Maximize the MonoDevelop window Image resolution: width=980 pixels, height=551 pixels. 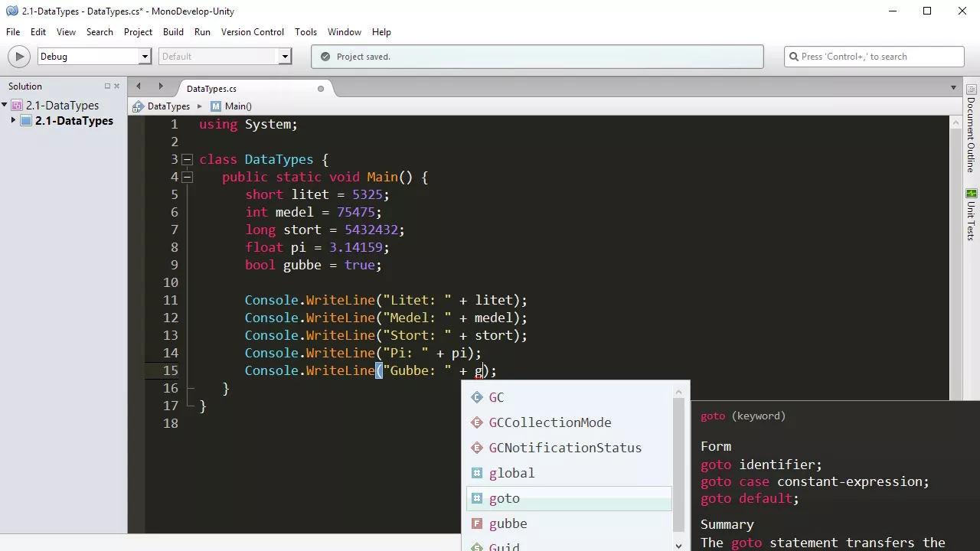coord(927,11)
